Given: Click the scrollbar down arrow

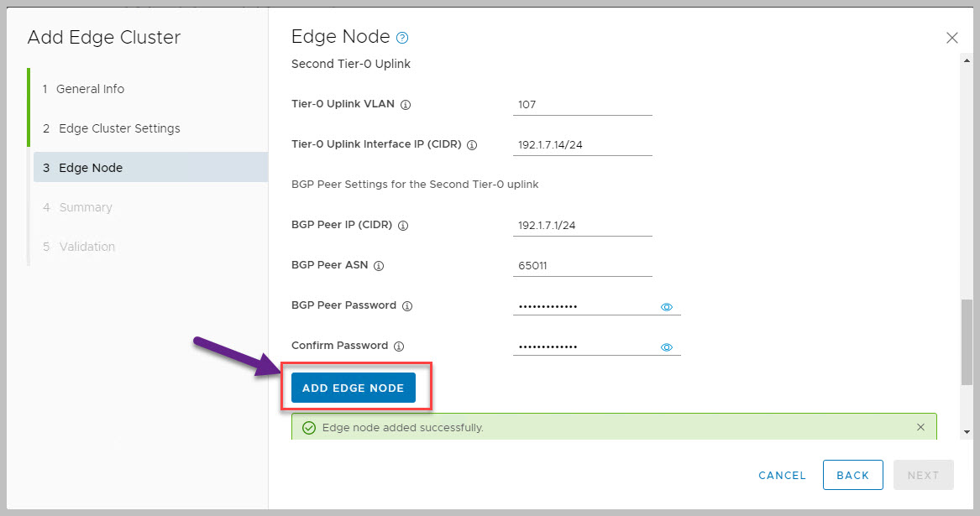Looking at the screenshot, I should 967,431.
